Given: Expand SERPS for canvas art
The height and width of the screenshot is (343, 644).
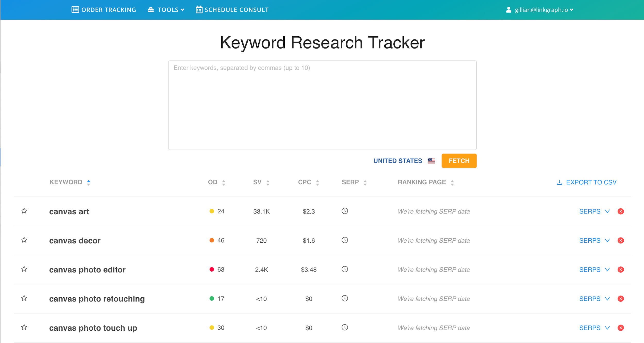Looking at the screenshot, I should tap(595, 211).
